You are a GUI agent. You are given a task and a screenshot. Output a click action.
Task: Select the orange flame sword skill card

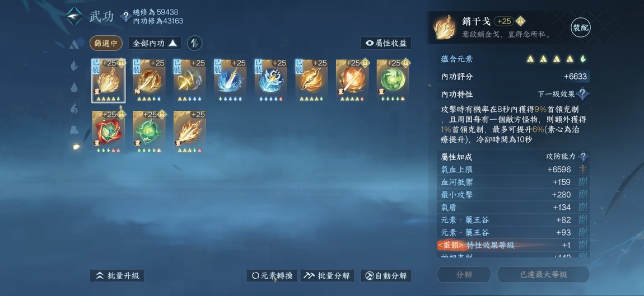[x=352, y=81]
